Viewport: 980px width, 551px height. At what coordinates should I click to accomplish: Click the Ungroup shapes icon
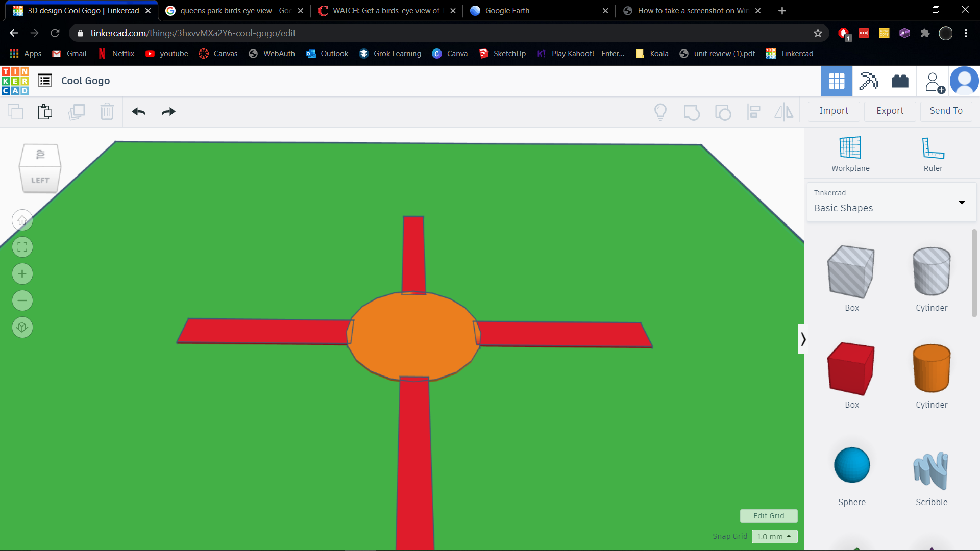pyautogui.click(x=723, y=112)
